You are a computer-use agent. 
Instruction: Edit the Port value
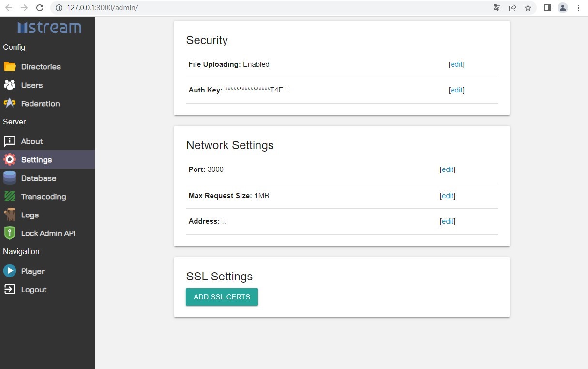click(x=448, y=169)
